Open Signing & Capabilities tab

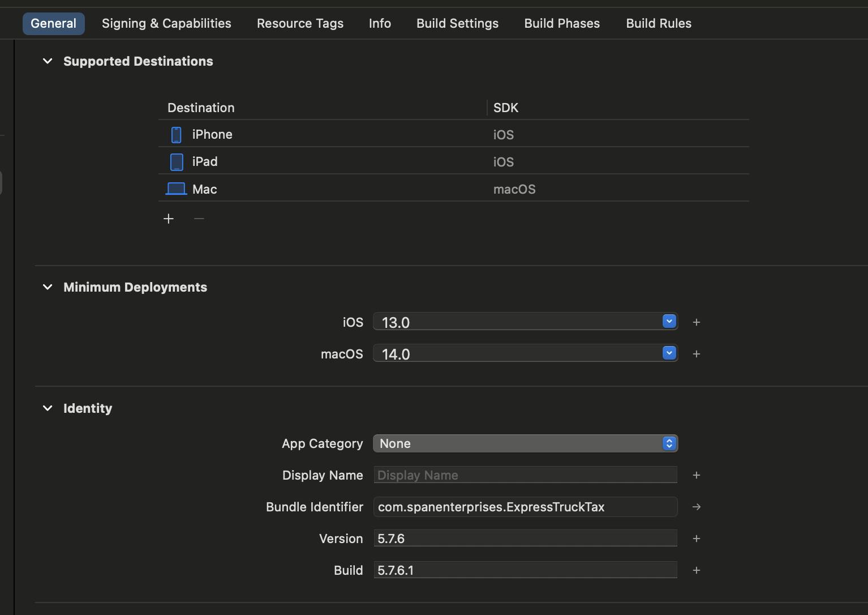pyautogui.click(x=166, y=24)
